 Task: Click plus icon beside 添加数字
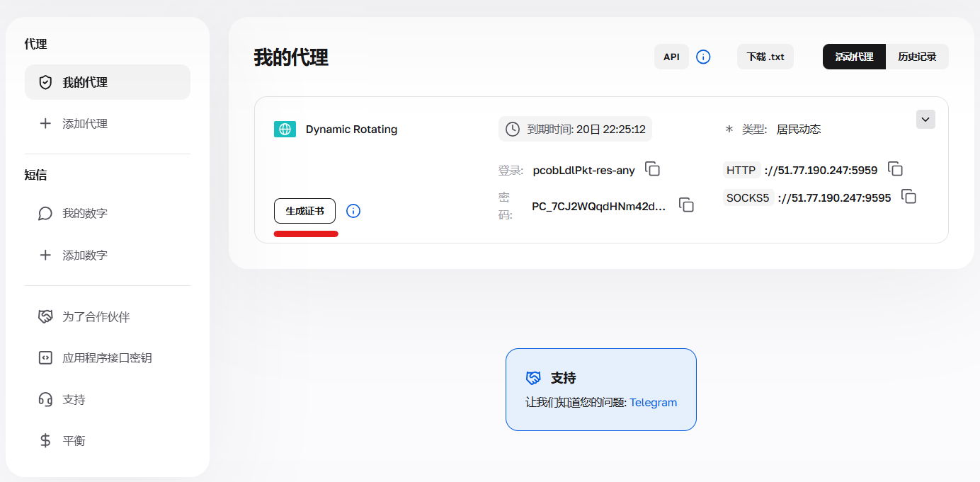pyautogui.click(x=45, y=255)
